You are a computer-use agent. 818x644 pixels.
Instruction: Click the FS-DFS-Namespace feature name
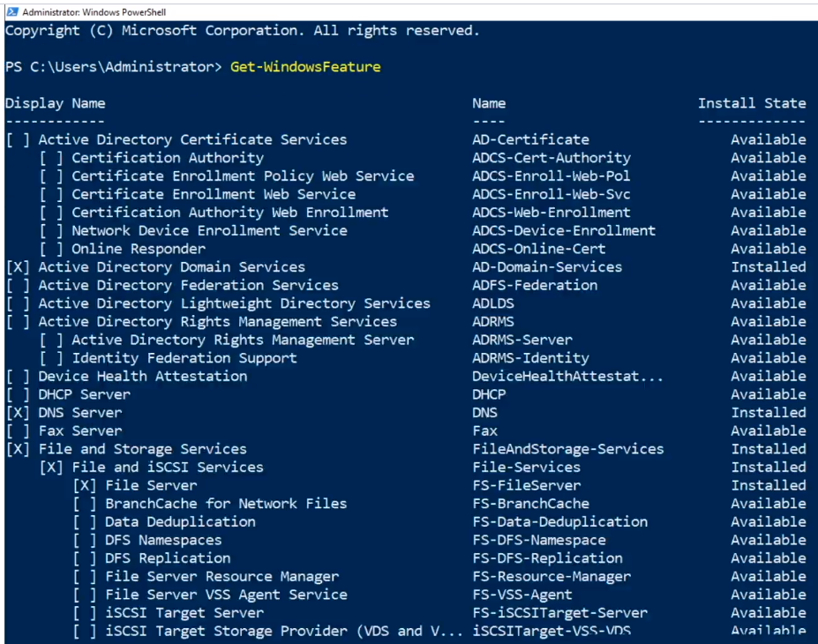click(538, 541)
